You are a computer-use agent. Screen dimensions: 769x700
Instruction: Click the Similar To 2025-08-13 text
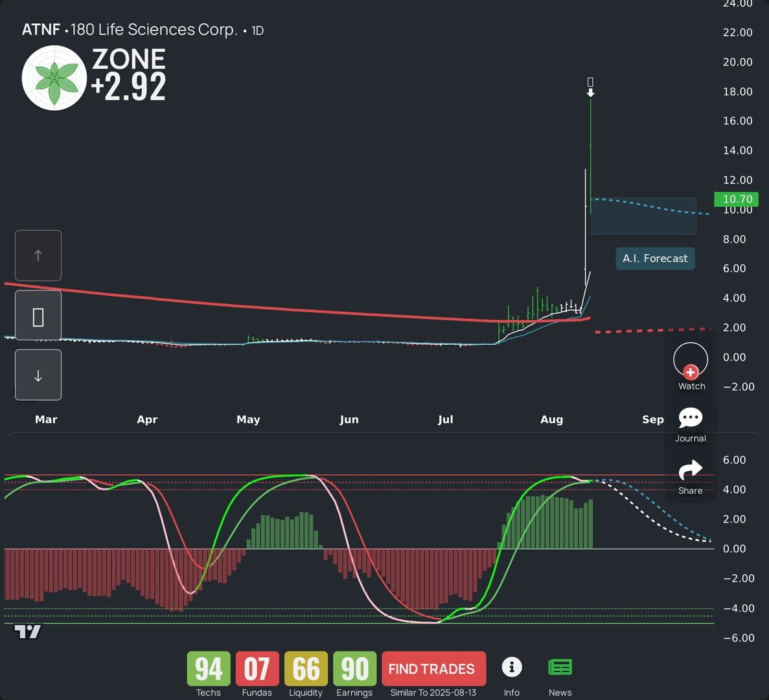point(433,693)
